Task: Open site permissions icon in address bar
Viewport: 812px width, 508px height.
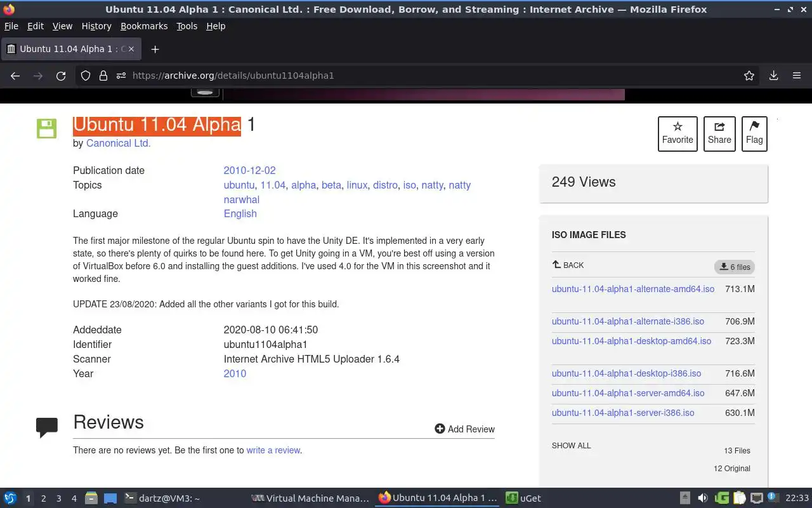Action: click(x=121, y=76)
